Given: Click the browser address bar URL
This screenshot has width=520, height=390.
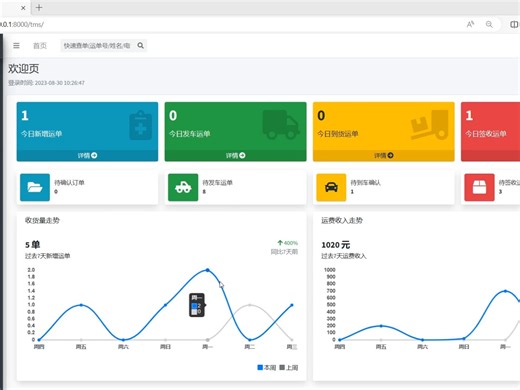Looking at the screenshot, I should pyautogui.click(x=22, y=24).
